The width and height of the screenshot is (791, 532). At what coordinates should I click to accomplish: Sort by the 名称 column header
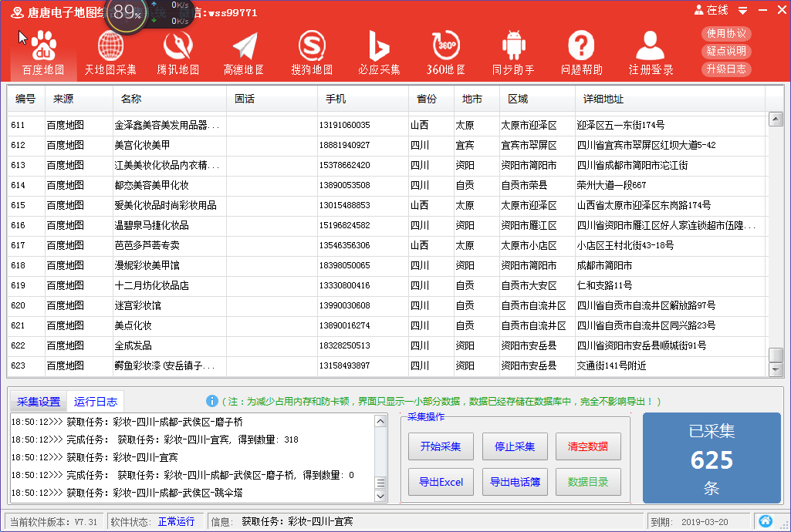pyautogui.click(x=170, y=99)
